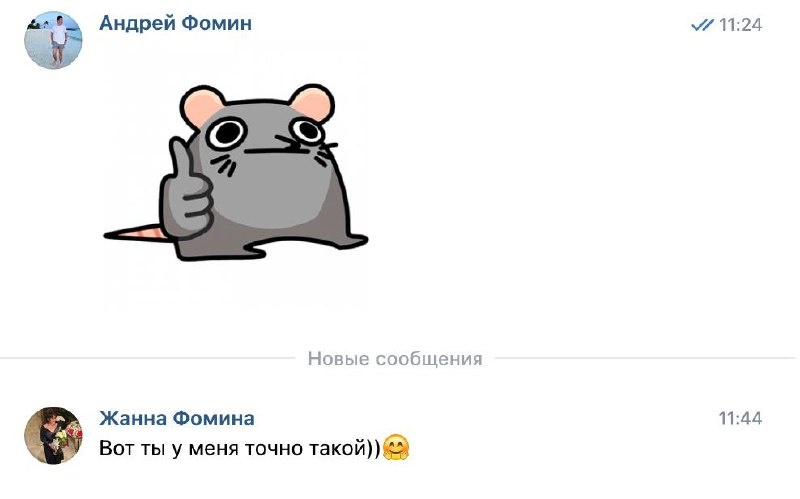Viewport: 800px width, 499px height.
Task: Open Жанна Фомина's profile avatar
Action: 53,435
